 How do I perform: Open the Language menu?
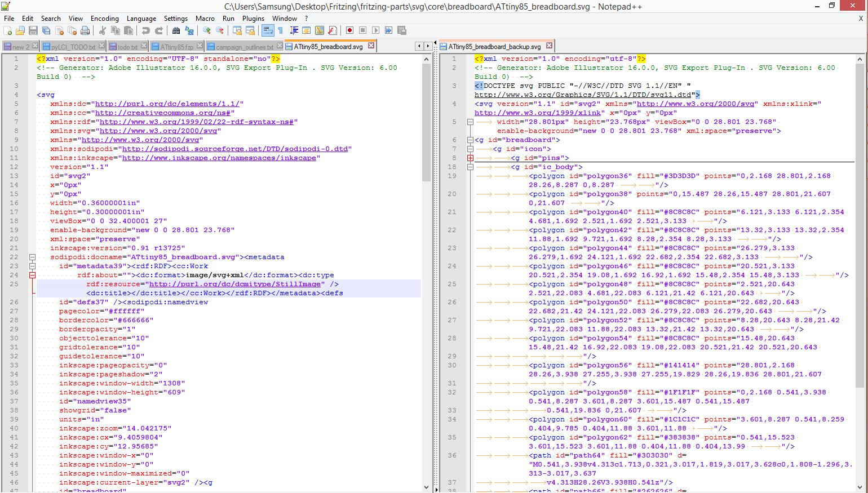click(141, 19)
